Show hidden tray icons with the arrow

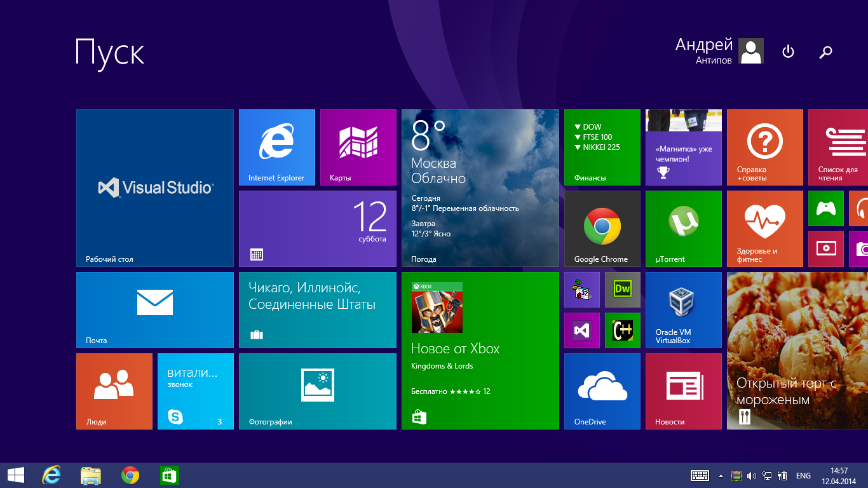[721, 475]
